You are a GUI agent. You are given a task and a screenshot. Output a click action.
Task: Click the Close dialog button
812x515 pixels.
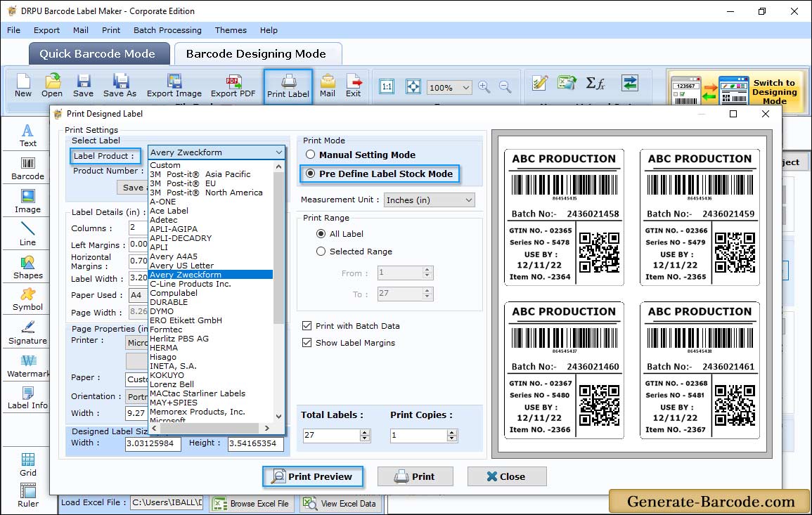click(506, 476)
